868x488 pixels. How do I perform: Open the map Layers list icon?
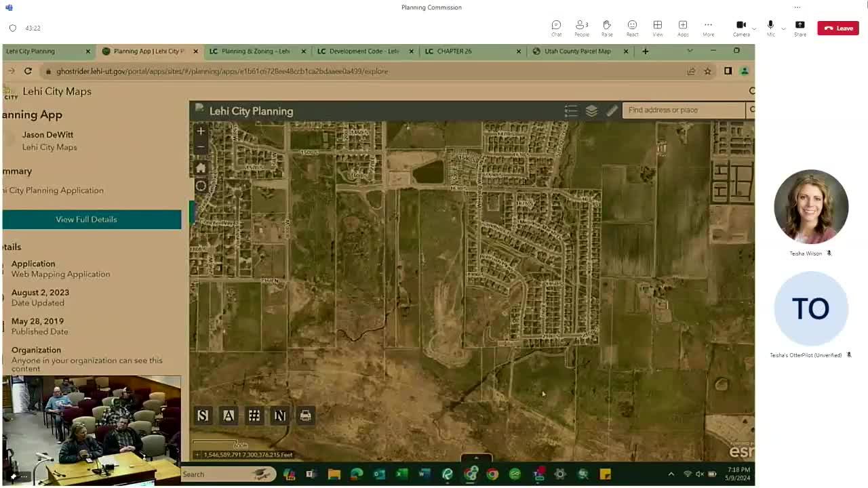pos(591,111)
